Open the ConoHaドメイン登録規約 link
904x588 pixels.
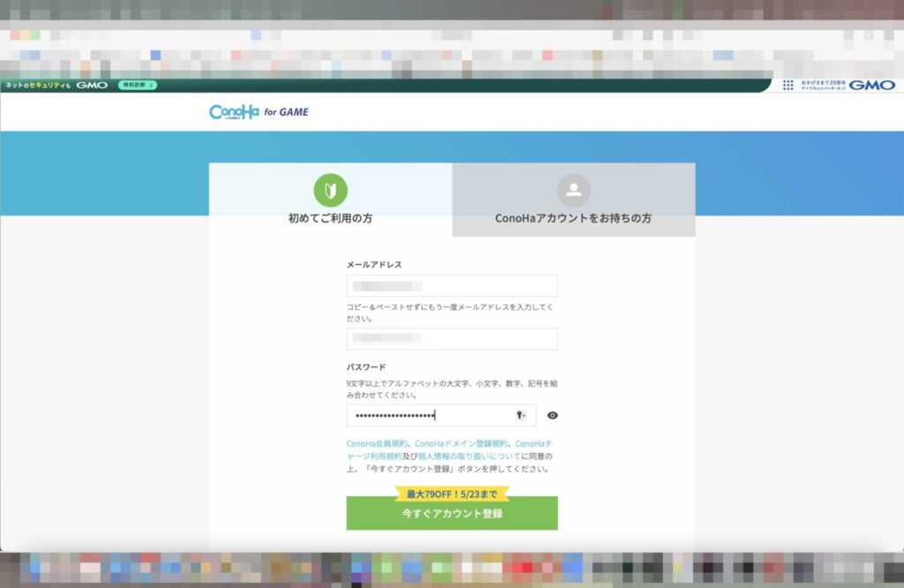(461, 443)
